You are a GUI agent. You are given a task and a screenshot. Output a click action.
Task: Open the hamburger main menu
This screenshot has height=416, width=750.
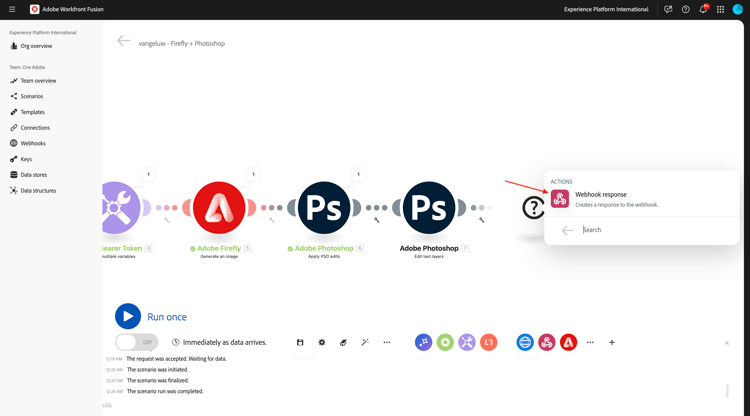tap(12, 9)
